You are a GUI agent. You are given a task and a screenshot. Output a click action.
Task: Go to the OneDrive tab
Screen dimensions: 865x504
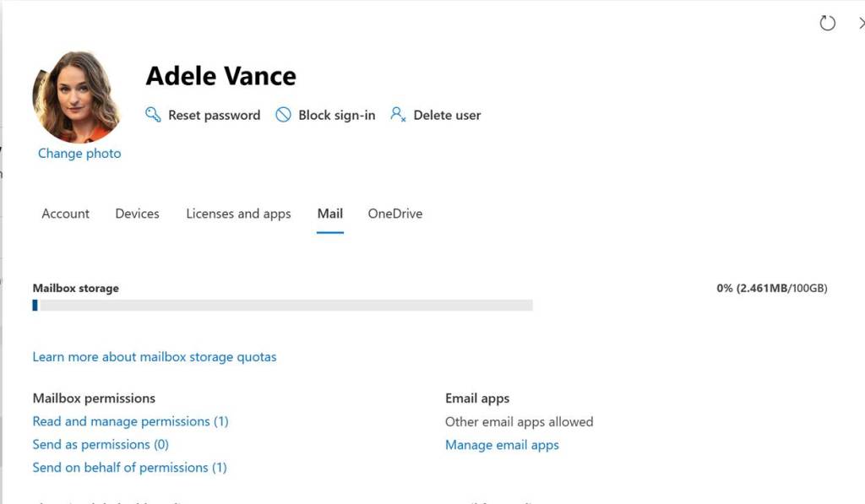coord(394,214)
